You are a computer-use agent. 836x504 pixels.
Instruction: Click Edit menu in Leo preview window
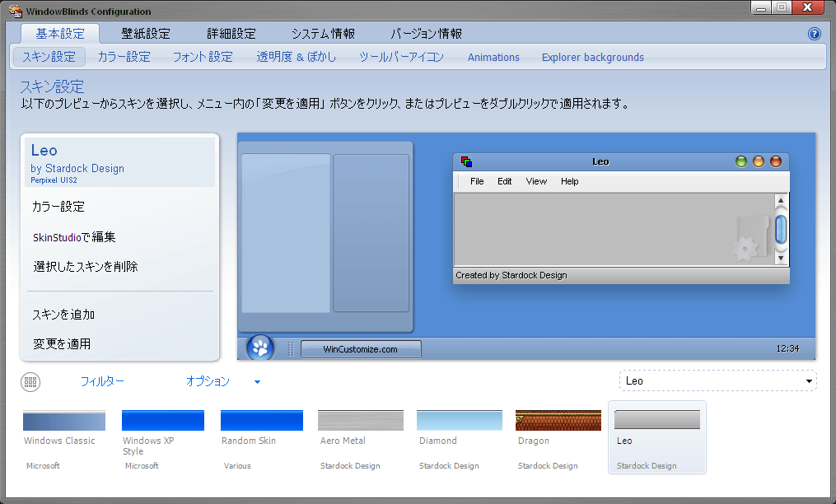[x=504, y=181]
